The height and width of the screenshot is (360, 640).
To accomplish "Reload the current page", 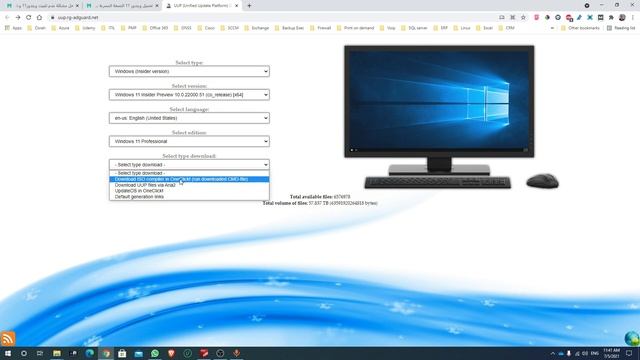I will pos(29,18).
